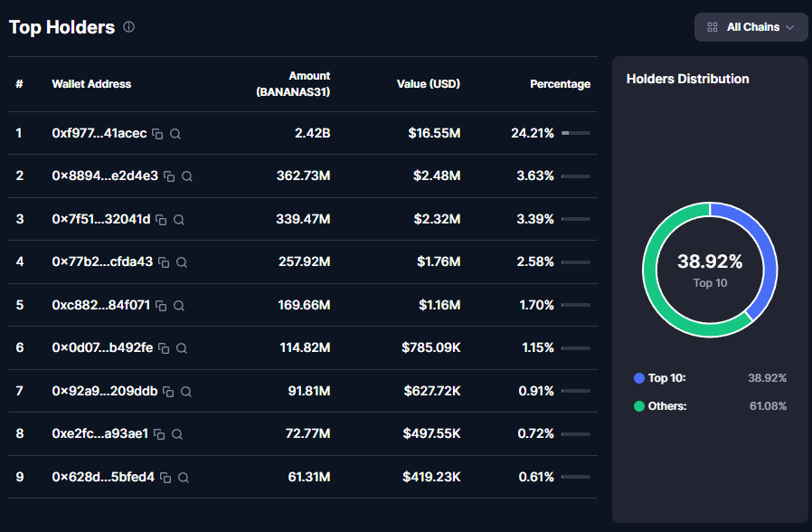Copy wallet address 0x8894...e2d4e3
The width and height of the screenshot is (812, 532).
click(169, 176)
